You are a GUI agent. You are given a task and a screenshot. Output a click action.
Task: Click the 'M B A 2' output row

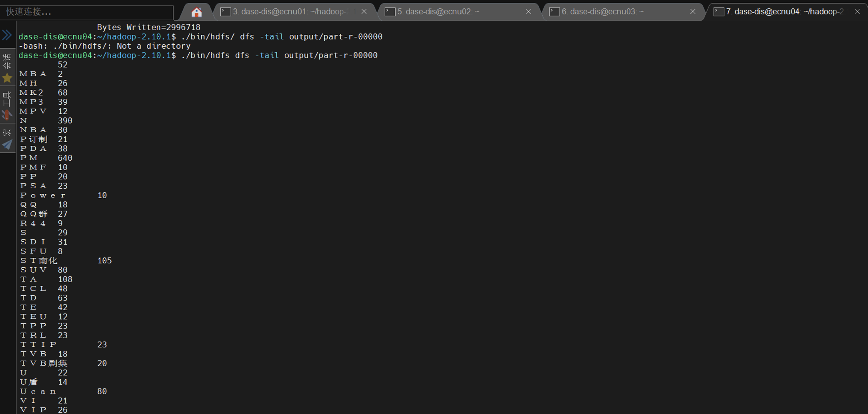click(41, 74)
